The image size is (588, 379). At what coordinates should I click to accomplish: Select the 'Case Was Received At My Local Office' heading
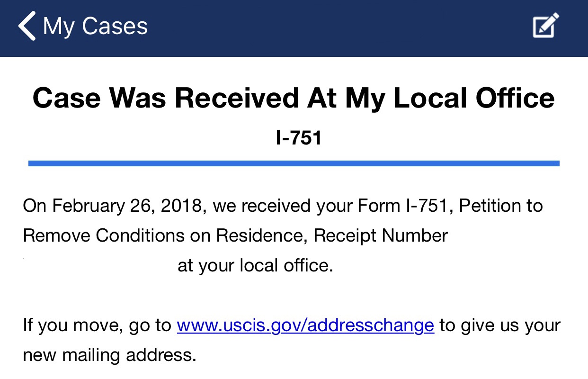point(294,99)
